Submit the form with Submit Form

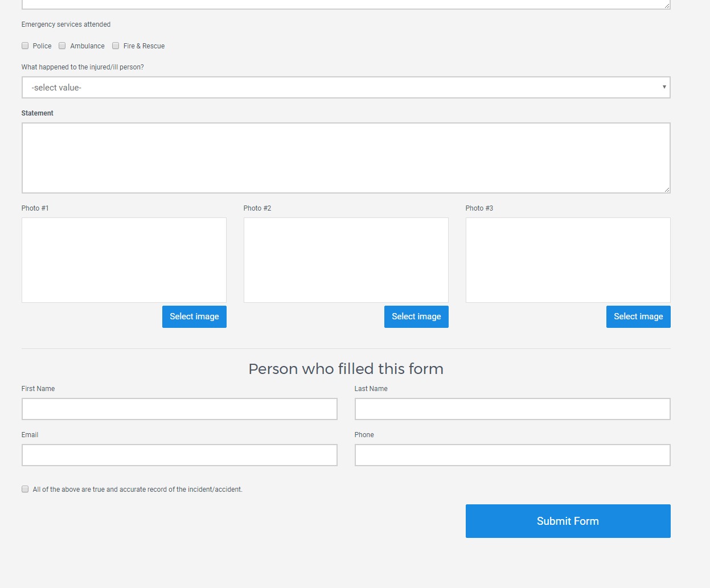click(568, 521)
